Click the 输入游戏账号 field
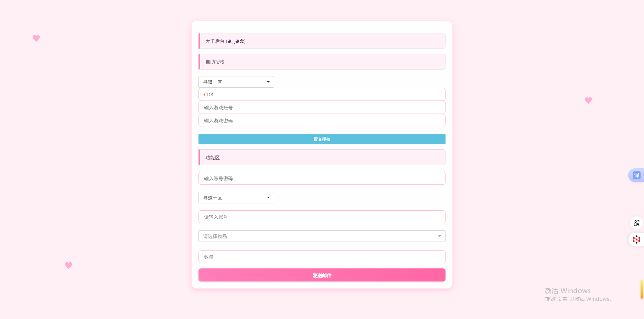 coord(322,107)
